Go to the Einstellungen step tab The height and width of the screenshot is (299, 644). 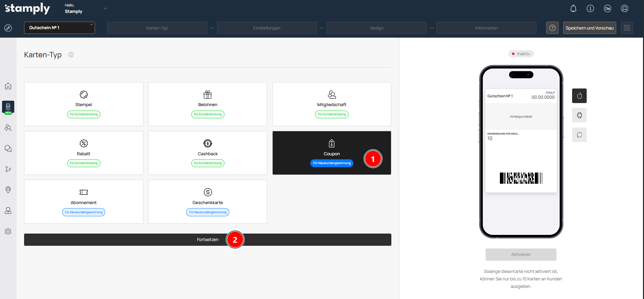click(x=267, y=28)
